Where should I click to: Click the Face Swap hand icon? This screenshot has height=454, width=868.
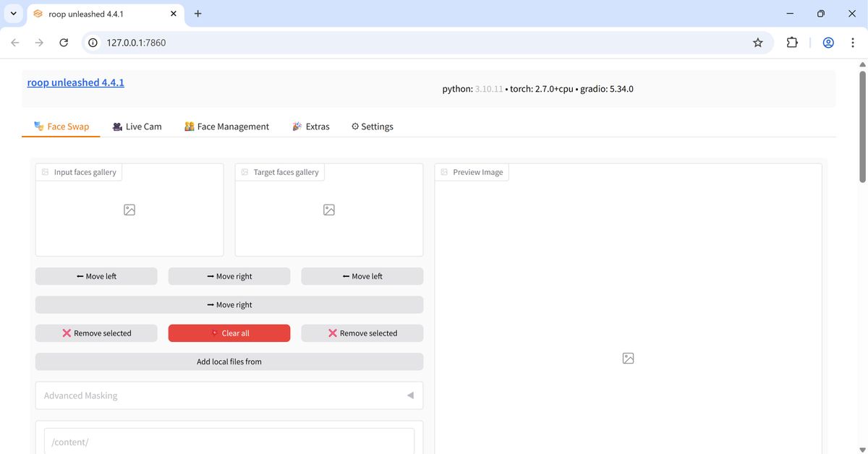pos(38,126)
